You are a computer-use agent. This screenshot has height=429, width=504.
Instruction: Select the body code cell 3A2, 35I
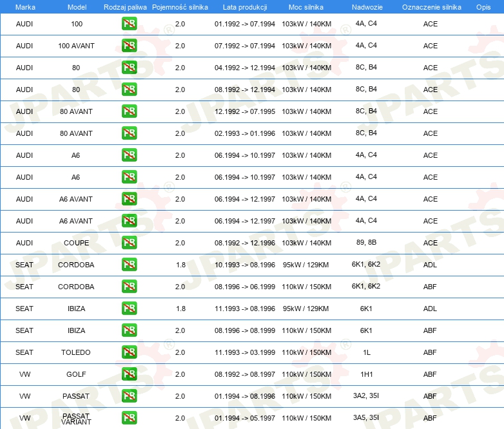(366, 396)
